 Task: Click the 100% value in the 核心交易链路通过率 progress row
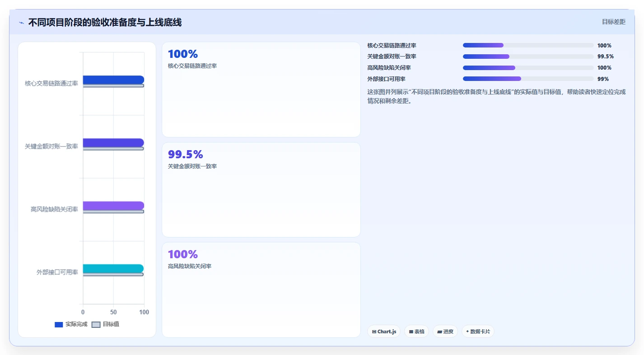click(604, 46)
